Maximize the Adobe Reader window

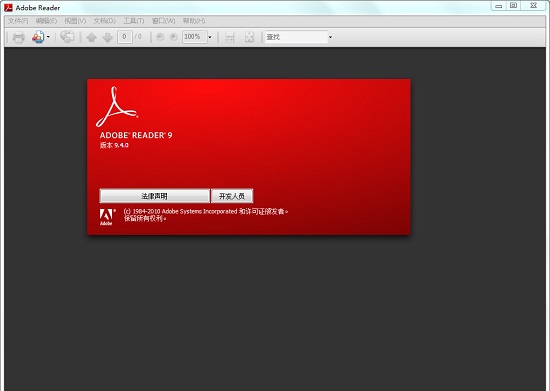pyautogui.click(x=514, y=6)
